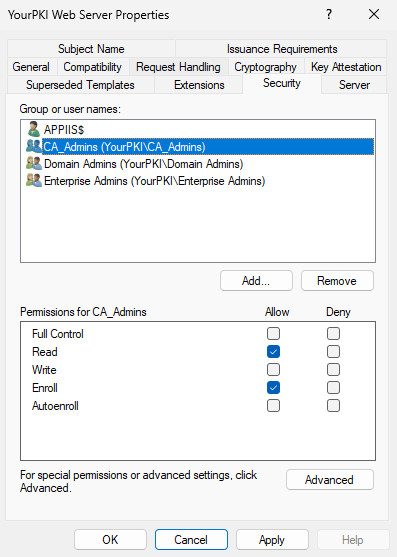
Task: Apply the permission changes
Action: pos(272,540)
